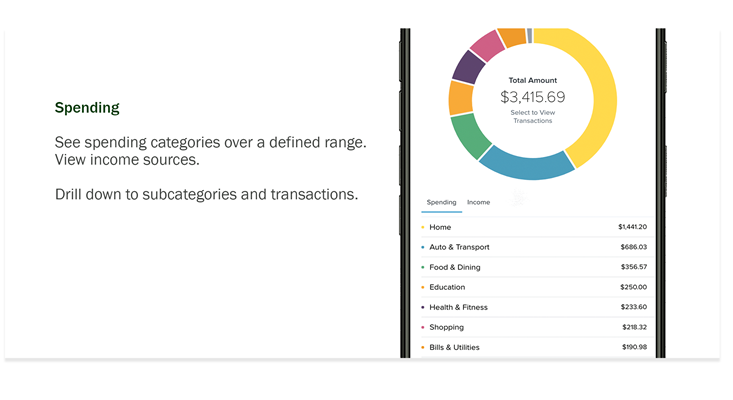Click the yellow dot beside Home
Image resolution: width=733 pixels, height=400 pixels.
423,227
